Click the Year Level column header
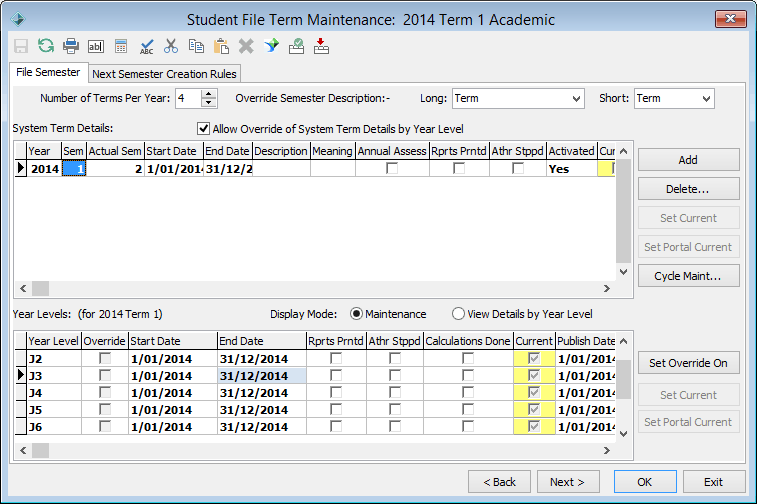Image resolution: width=757 pixels, height=504 pixels. 54,341
